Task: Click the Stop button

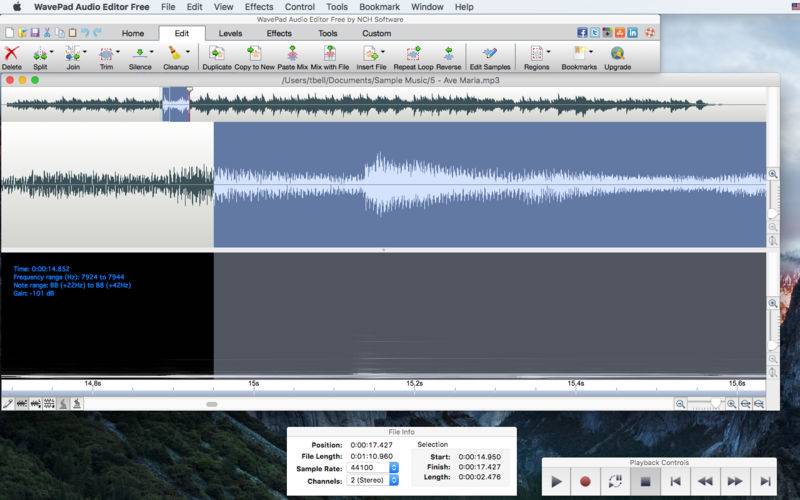Action: click(x=645, y=481)
